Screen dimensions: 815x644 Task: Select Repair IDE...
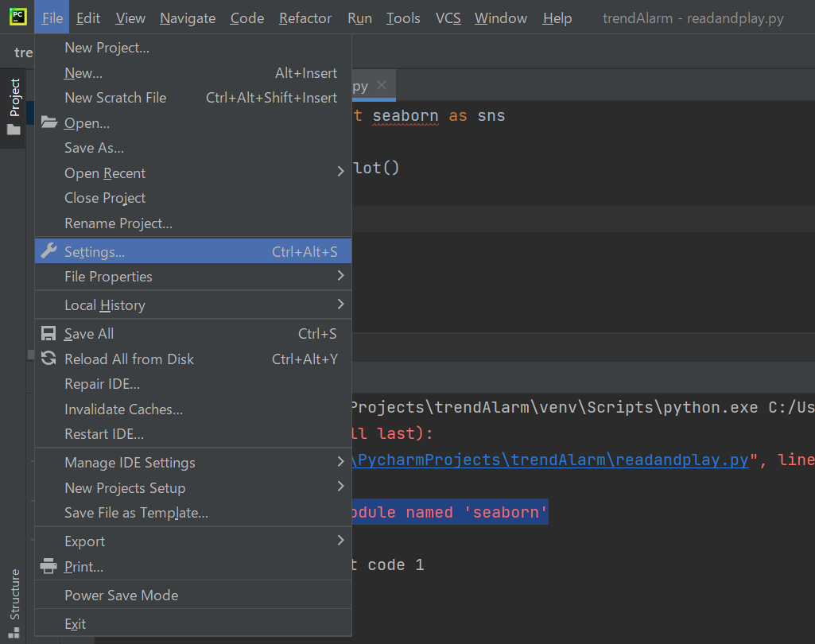click(x=193, y=384)
